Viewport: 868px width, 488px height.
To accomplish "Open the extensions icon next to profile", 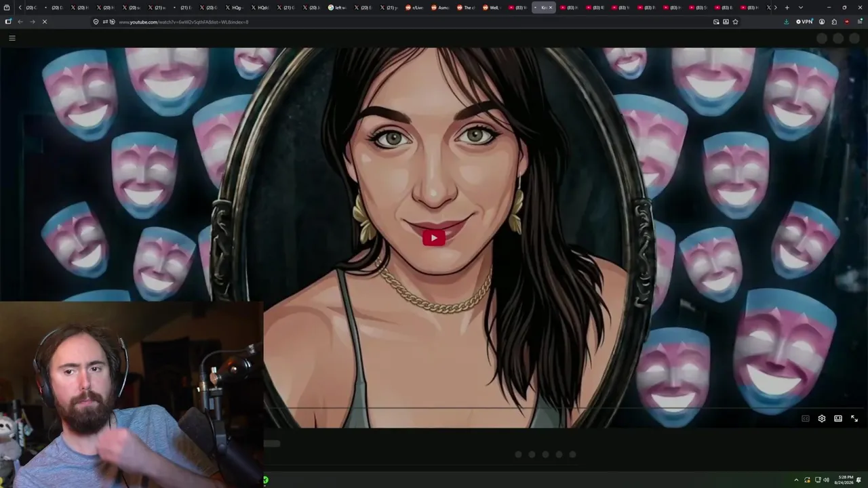I will [834, 22].
